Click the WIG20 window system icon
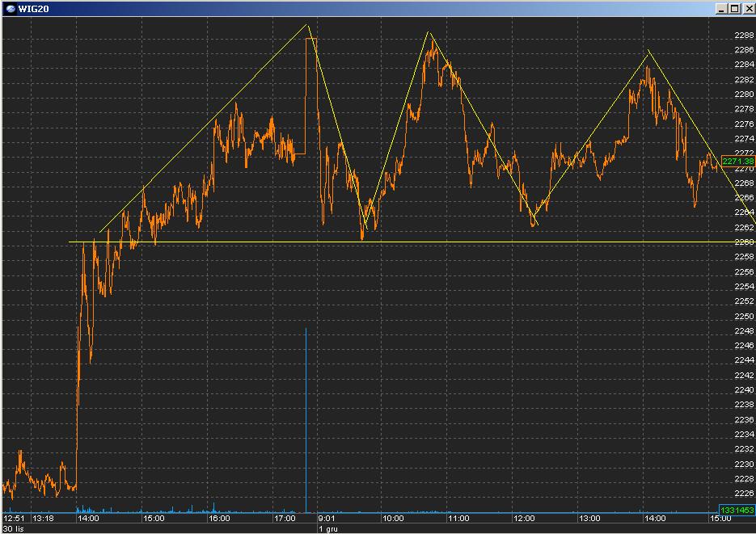Screen dimensions: 756x534 click(11, 9)
